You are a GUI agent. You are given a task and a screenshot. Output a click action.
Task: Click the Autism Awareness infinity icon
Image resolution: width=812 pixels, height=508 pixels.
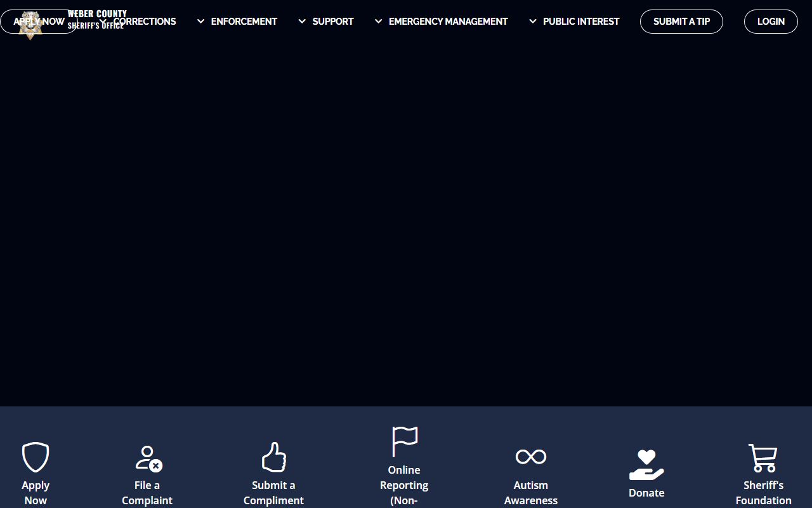(x=531, y=457)
